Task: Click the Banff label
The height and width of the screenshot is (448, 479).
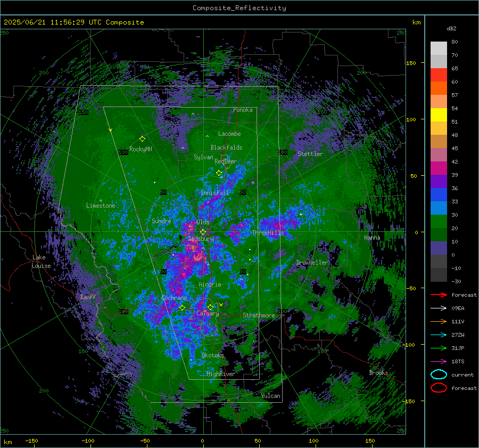Action: tap(88, 297)
